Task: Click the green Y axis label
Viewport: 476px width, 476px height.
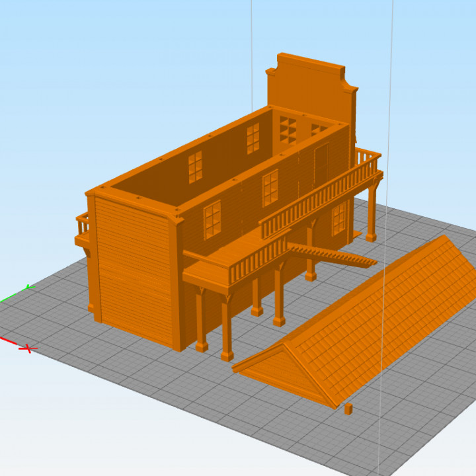Action: [30, 286]
